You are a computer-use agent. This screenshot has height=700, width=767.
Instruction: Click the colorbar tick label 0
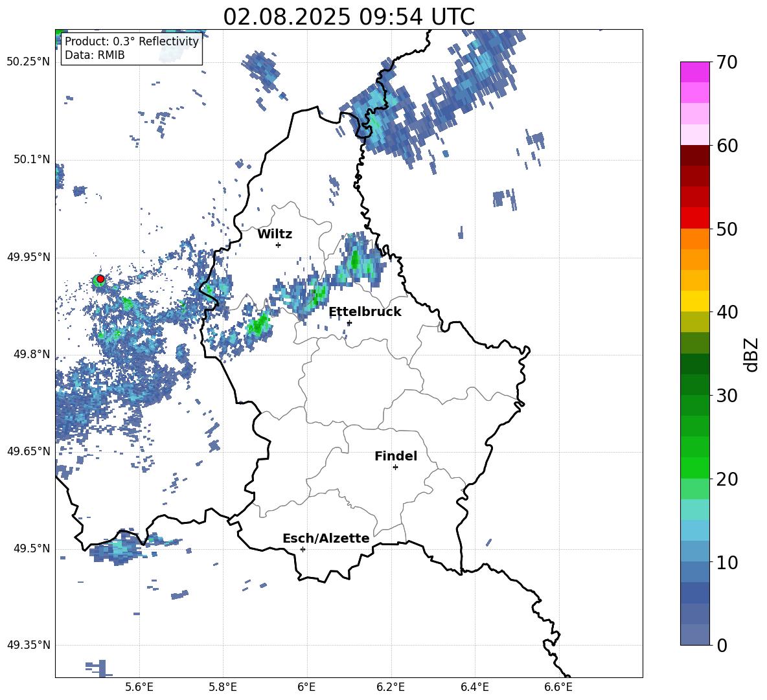coord(722,645)
